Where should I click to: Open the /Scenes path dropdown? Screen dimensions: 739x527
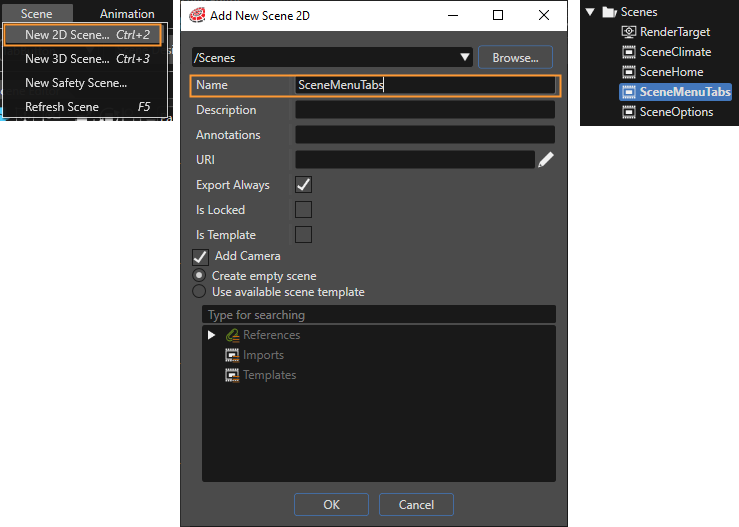coord(465,58)
